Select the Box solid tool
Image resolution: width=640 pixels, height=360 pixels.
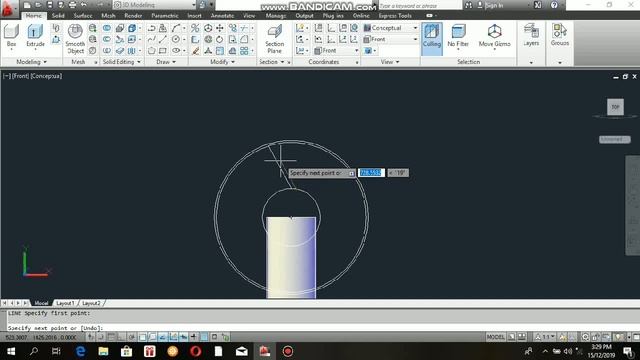coord(11,36)
